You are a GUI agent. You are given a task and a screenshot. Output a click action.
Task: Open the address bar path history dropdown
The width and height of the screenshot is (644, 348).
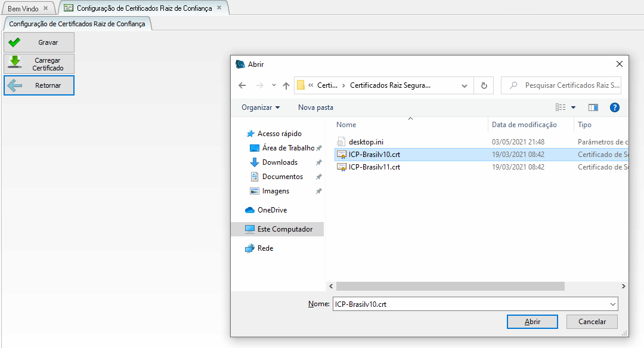coord(465,85)
